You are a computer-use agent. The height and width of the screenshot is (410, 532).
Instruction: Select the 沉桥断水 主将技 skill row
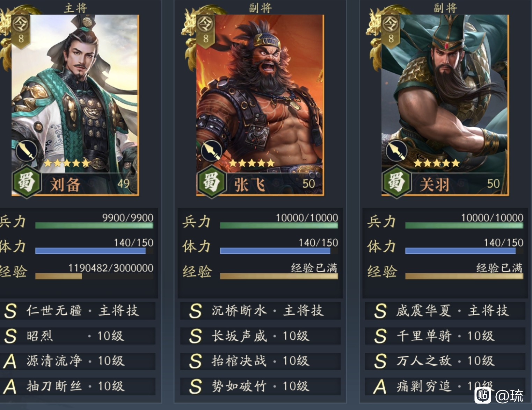point(260,311)
